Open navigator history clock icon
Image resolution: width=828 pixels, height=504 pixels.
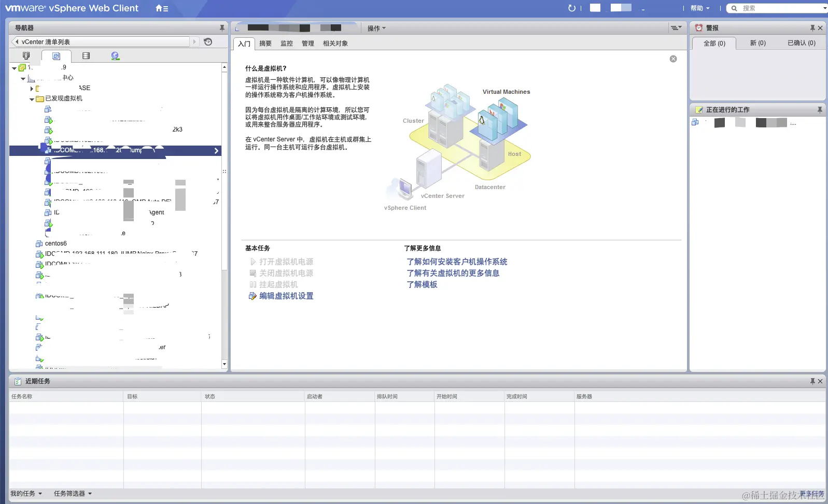[x=208, y=42]
